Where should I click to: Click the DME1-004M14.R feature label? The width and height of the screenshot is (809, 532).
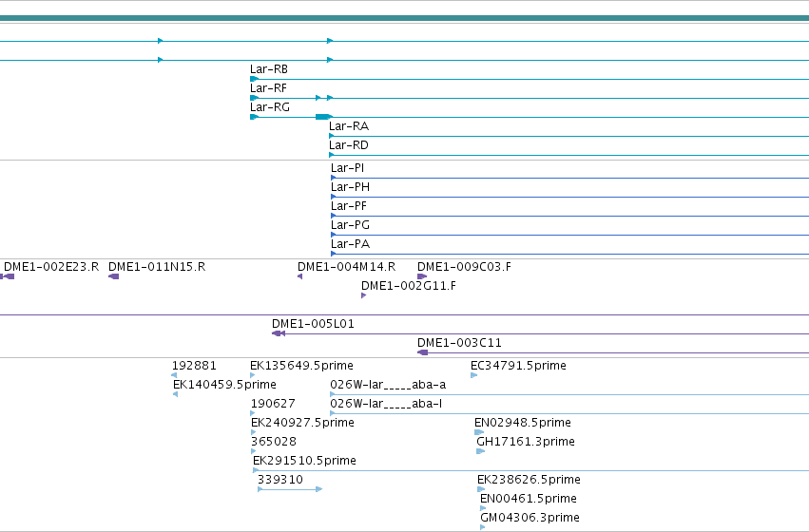click(x=347, y=267)
